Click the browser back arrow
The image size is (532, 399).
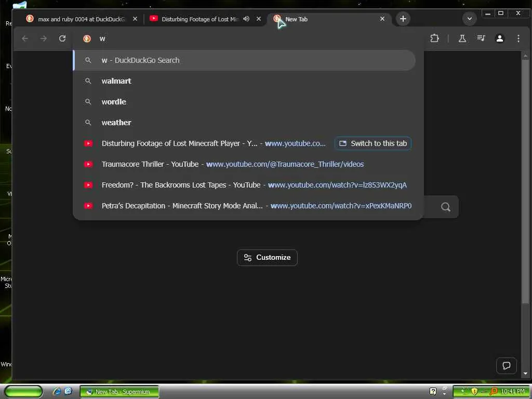25,38
